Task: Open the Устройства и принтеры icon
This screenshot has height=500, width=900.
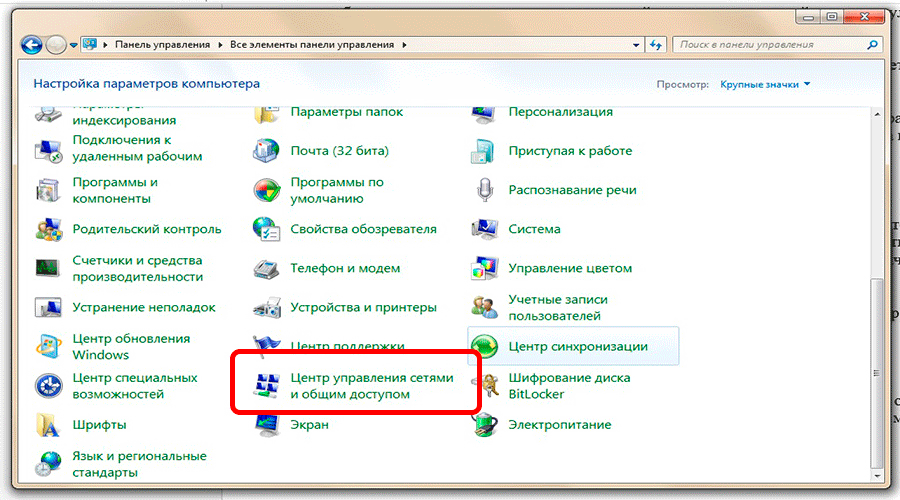Action: pyautogui.click(x=266, y=308)
